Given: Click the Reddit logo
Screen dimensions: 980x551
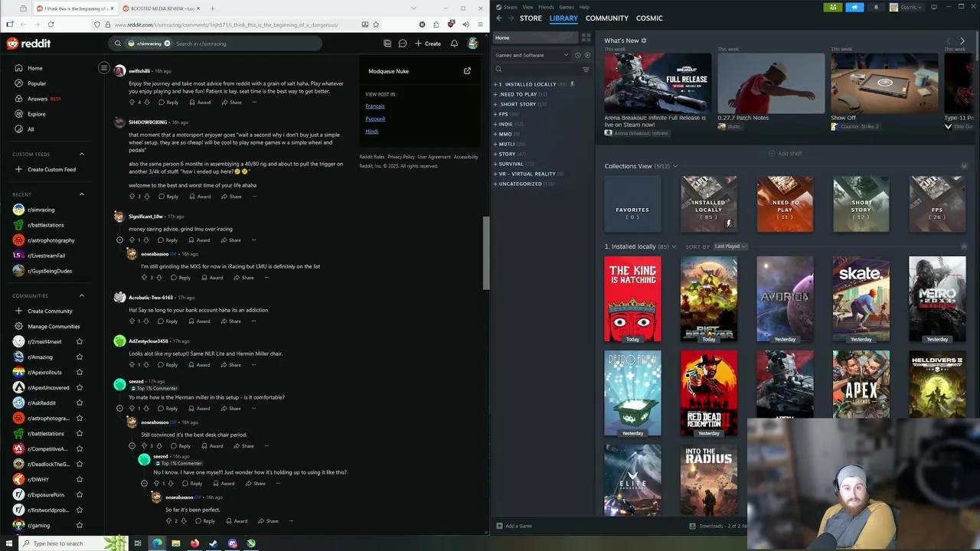Looking at the screenshot, I should point(28,44).
